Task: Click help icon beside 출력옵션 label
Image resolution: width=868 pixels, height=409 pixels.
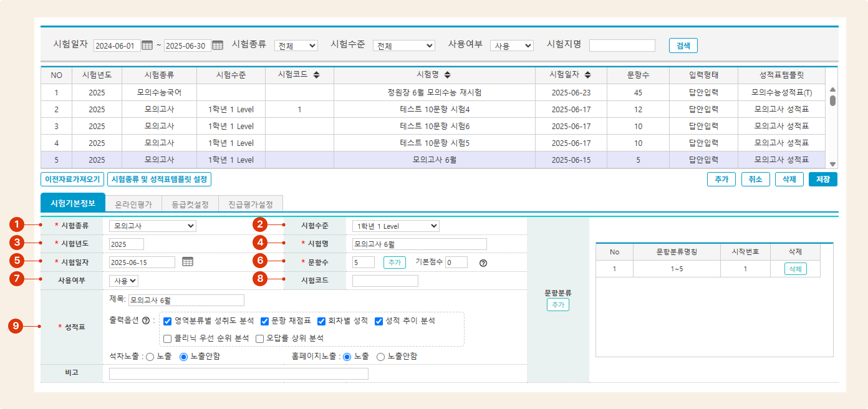Action: (146, 320)
